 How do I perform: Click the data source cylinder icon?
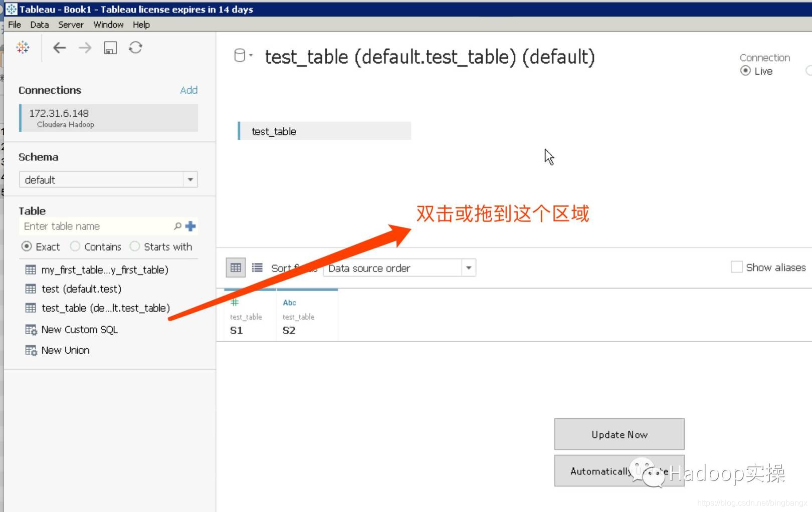click(x=240, y=56)
